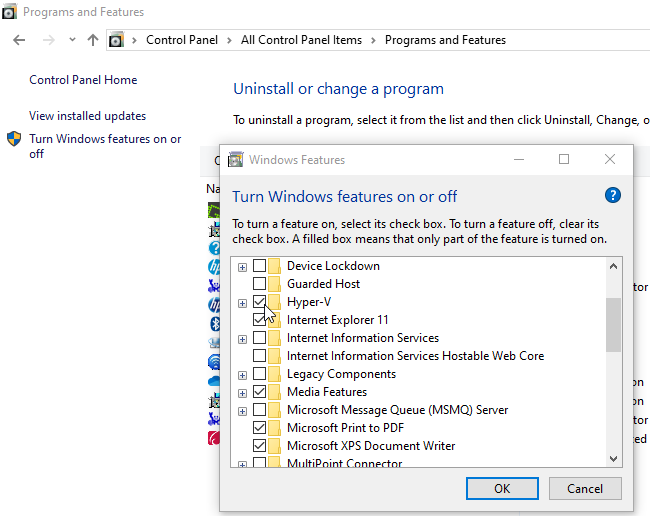Image resolution: width=650 pixels, height=516 pixels.
Task: Close the Windows Features dialog
Action: click(609, 159)
